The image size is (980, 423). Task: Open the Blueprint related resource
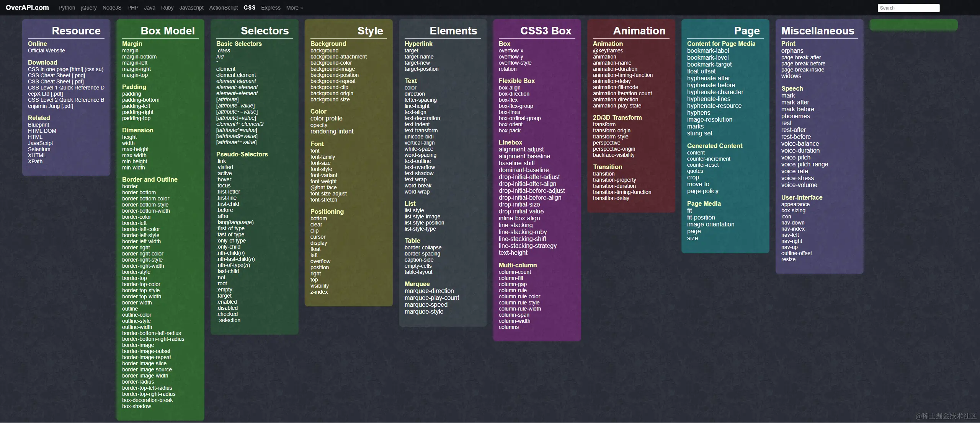pyautogui.click(x=38, y=124)
